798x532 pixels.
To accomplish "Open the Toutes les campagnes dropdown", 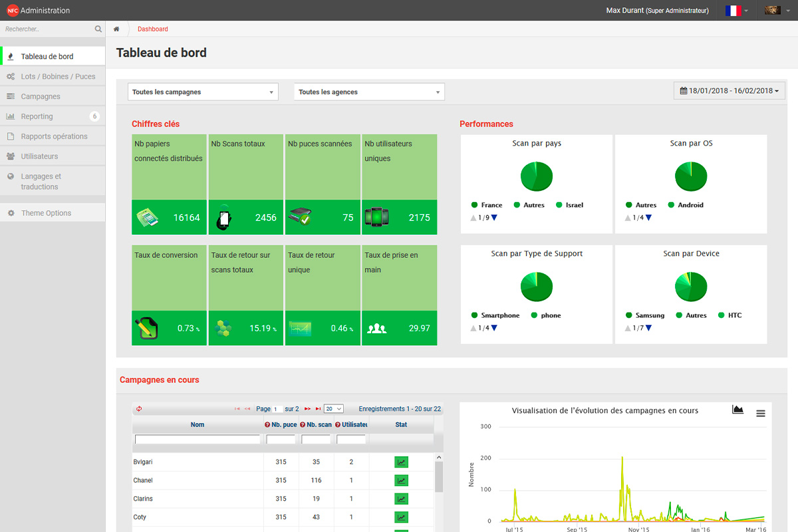I will coord(203,92).
